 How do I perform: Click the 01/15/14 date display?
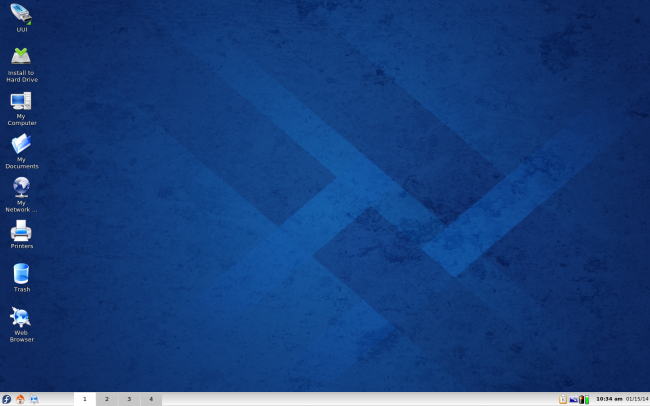point(637,399)
